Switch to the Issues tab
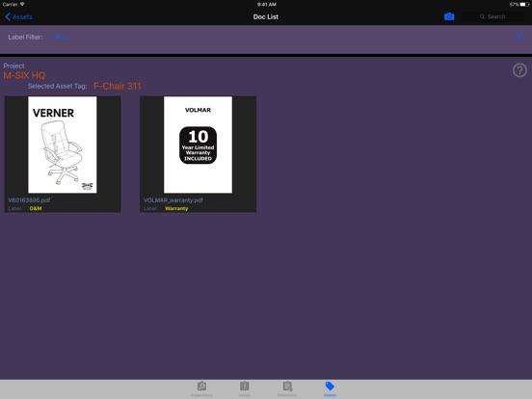 (244, 388)
